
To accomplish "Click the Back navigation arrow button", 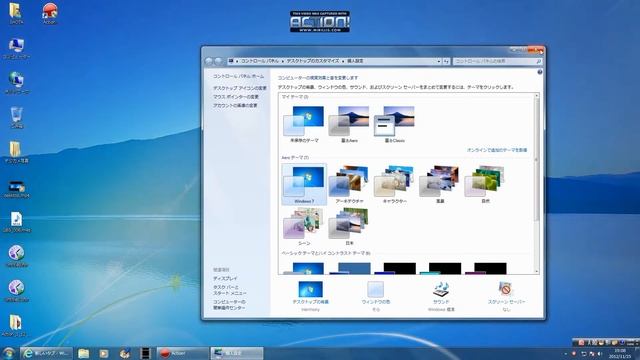I will pyautogui.click(x=209, y=61).
